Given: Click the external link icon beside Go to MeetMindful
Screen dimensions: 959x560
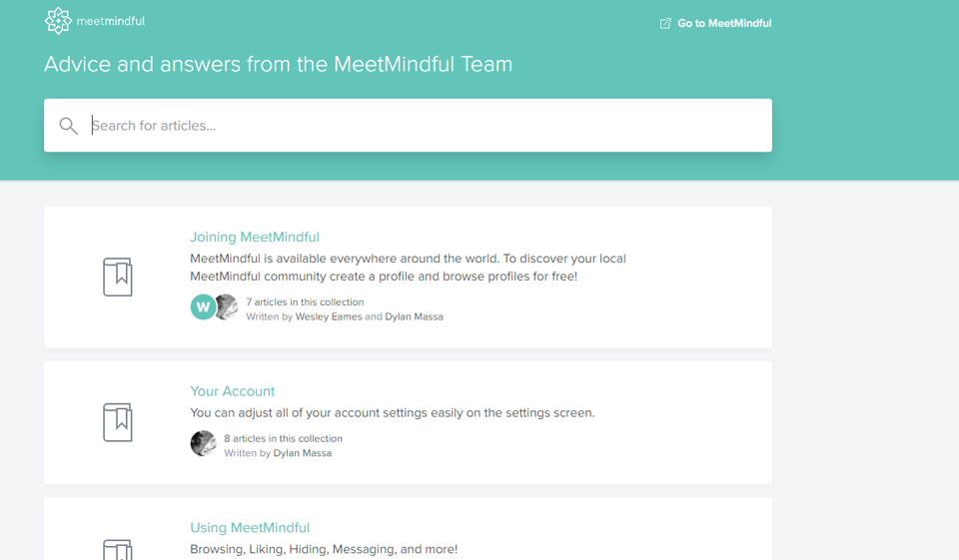Looking at the screenshot, I should pos(665,23).
